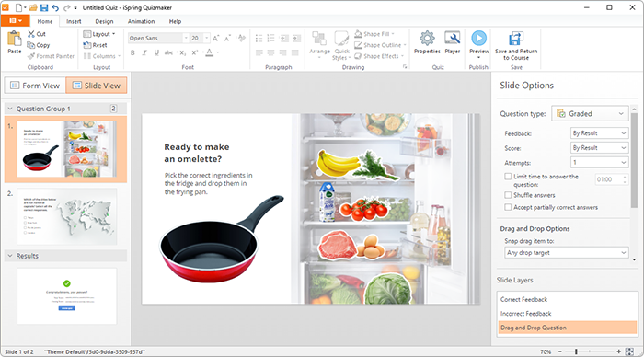Viewport: 644px width, 357px height.
Task: Select the Drag and Drop Question layer
Action: pyautogui.click(x=567, y=328)
